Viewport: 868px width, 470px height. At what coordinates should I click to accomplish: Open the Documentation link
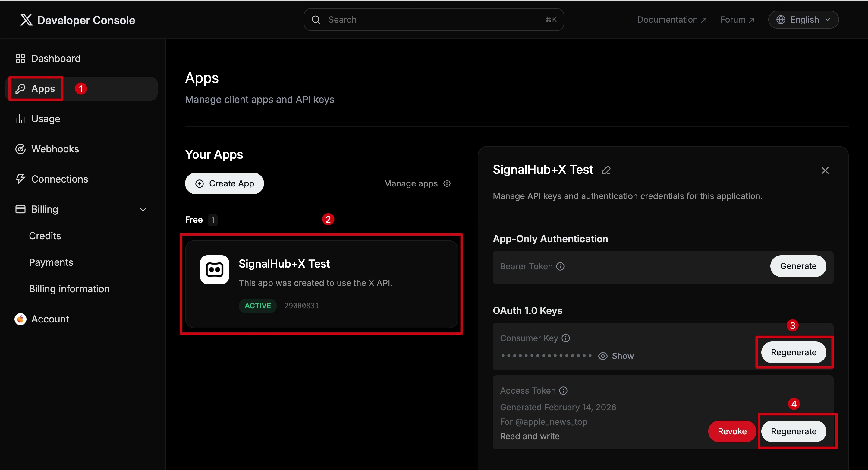click(671, 20)
